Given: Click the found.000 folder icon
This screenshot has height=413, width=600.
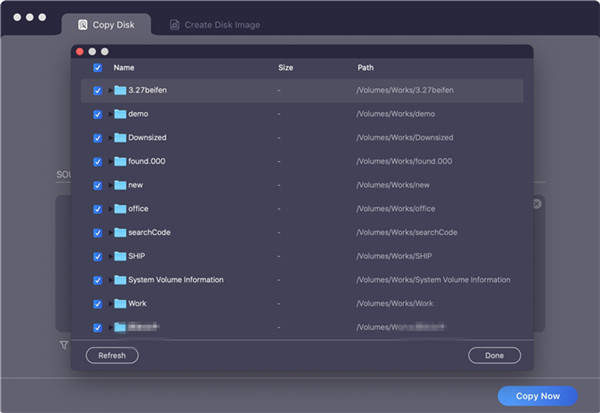Looking at the screenshot, I should pos(120,161).
